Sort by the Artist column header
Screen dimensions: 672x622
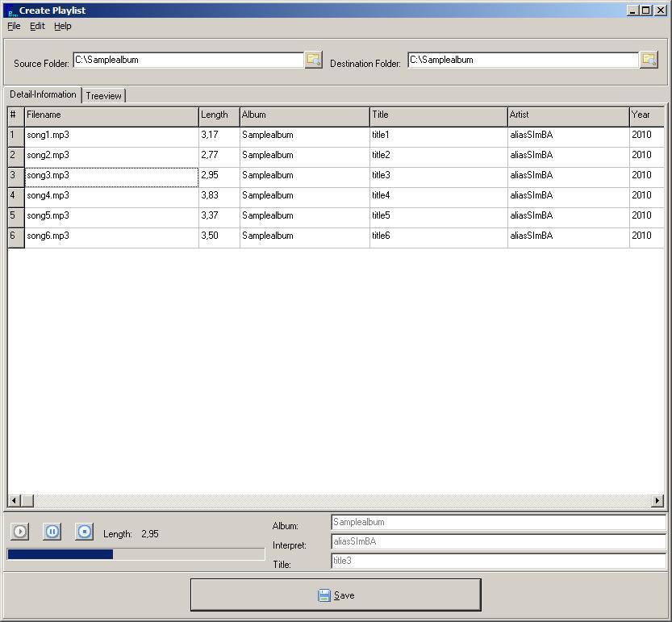pos(568,115)
